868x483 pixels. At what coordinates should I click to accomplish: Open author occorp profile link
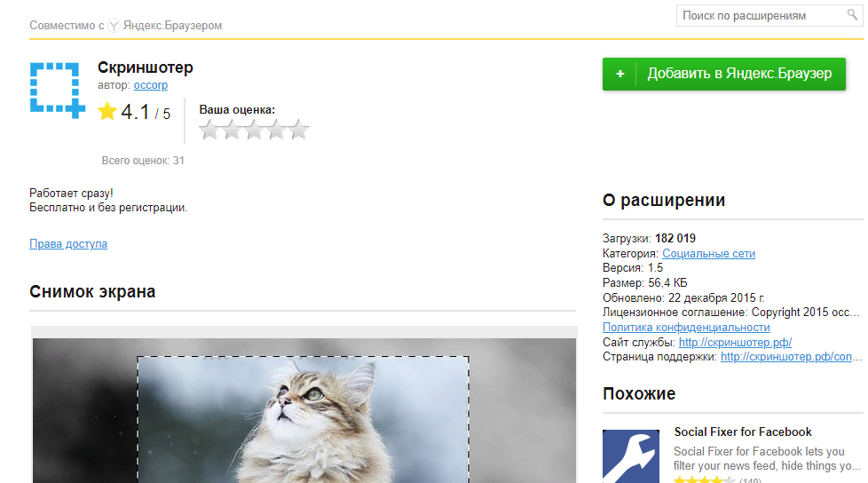pos(151,85)
